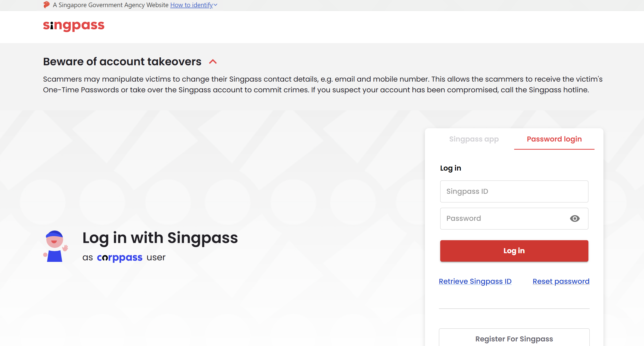This screenshot has height=346, width=644.
Task: Open the Retrieve Singpass ID link
Action: 475,281
